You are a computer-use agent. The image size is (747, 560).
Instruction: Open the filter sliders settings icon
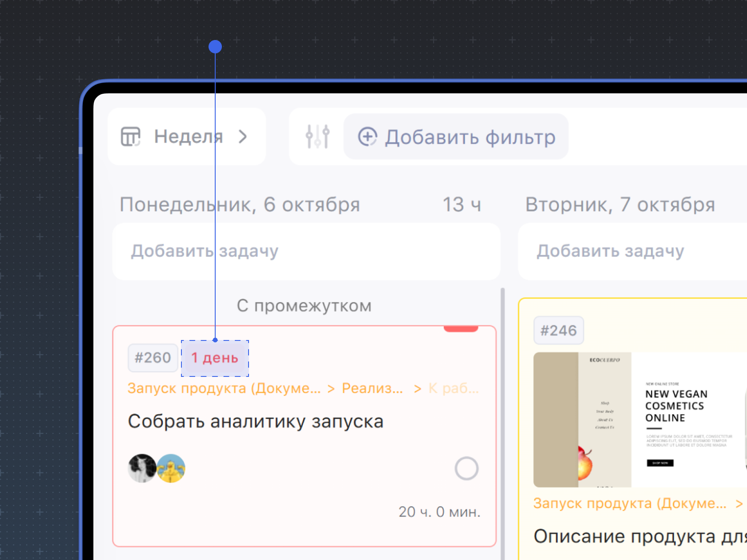[x=317, y=136]
